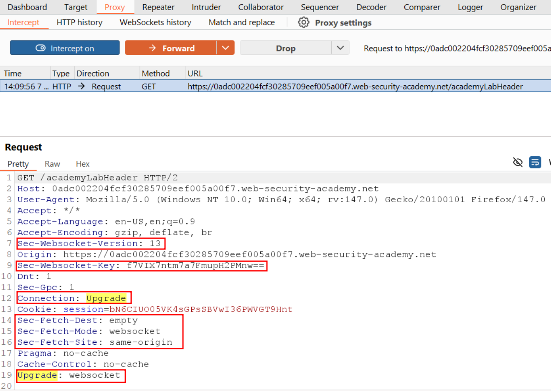Switch to the Intruder tab
551x392 pixels.
[206, 7]
